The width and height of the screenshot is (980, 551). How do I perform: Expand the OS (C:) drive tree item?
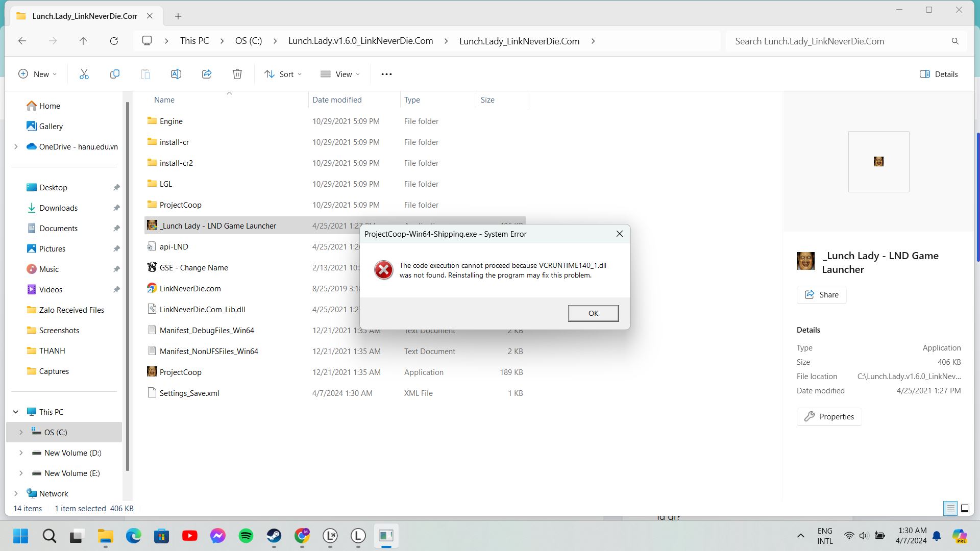21,433
